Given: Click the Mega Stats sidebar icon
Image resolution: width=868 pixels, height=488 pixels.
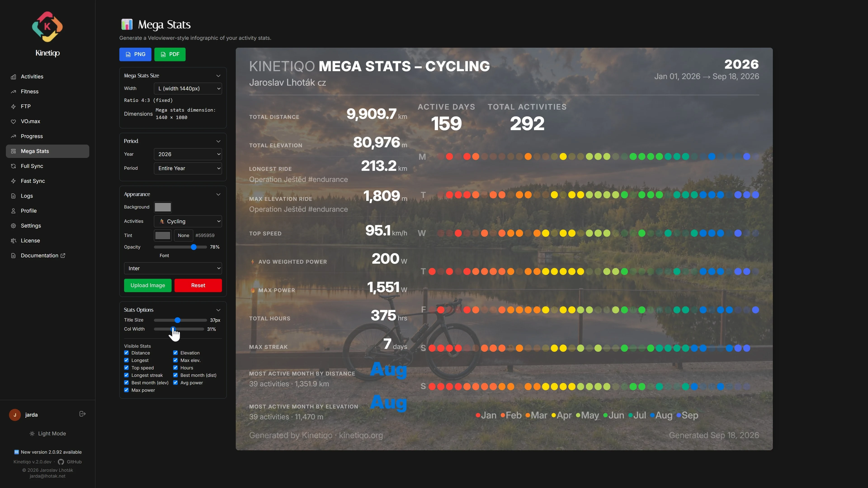Looking at the screenshot, I should pos(14,151).
